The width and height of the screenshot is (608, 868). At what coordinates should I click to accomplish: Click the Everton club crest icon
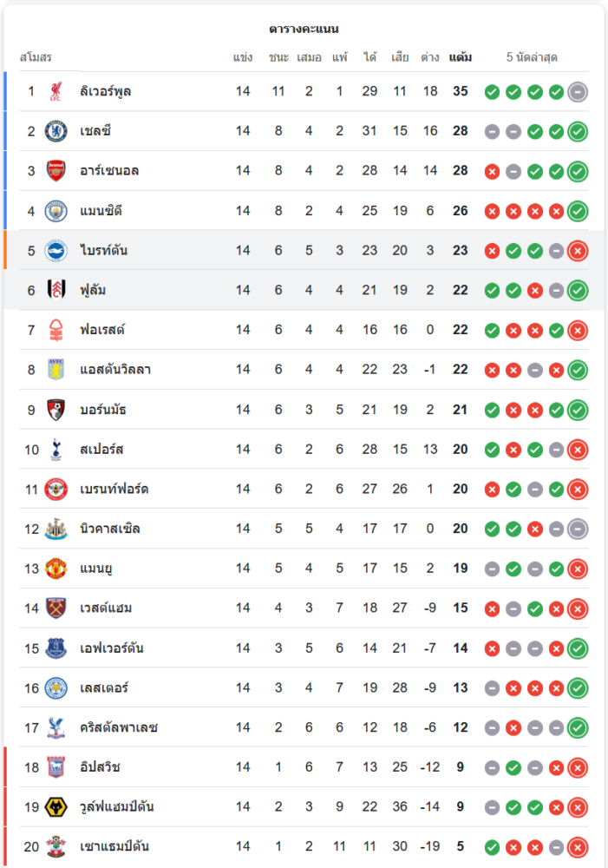(56, 648)
